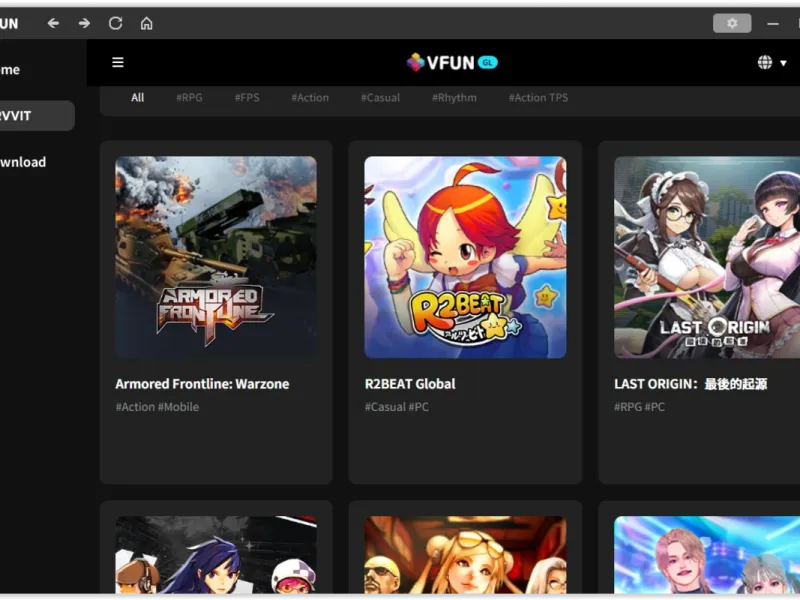The width and height of the screenshot is (800, 600).
Task: Filter games by #Action TPS
Action: (538, 97)
